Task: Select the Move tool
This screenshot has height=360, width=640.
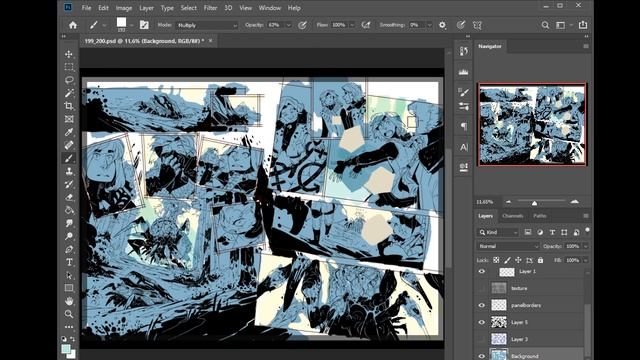Action: (69, 54)
